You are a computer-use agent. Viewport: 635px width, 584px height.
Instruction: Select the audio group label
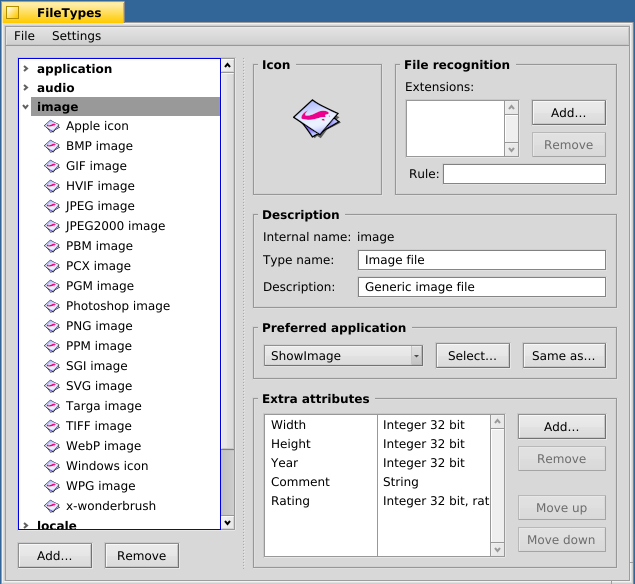[x=56, y=88]
